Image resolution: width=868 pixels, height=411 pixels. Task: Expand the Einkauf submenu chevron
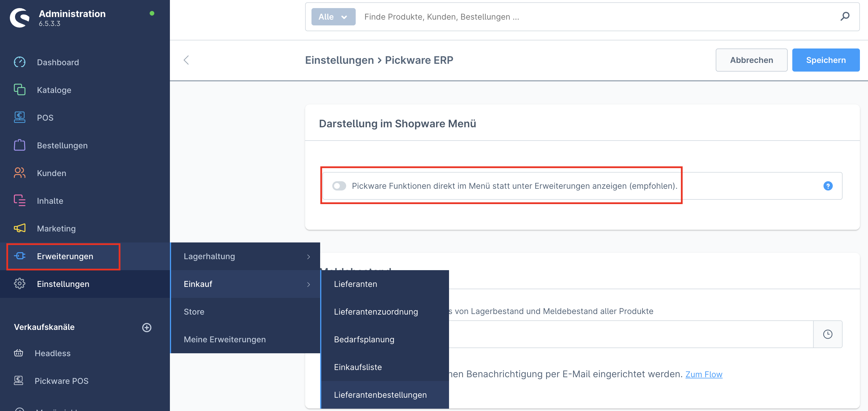(308, 284)
